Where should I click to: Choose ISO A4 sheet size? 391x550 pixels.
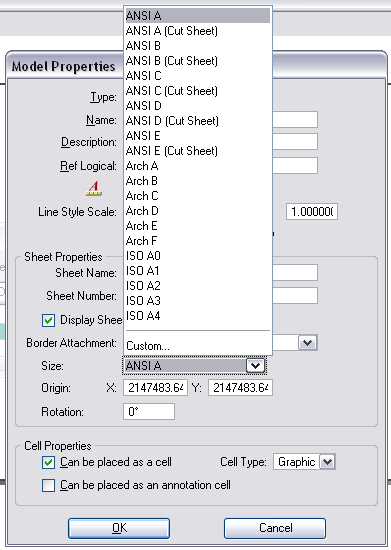click(198, 316)
